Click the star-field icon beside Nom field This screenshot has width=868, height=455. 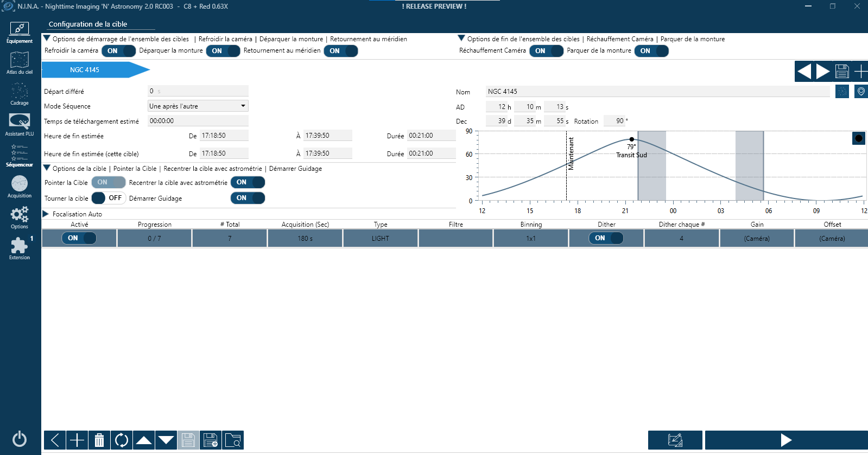pos(842,92)
